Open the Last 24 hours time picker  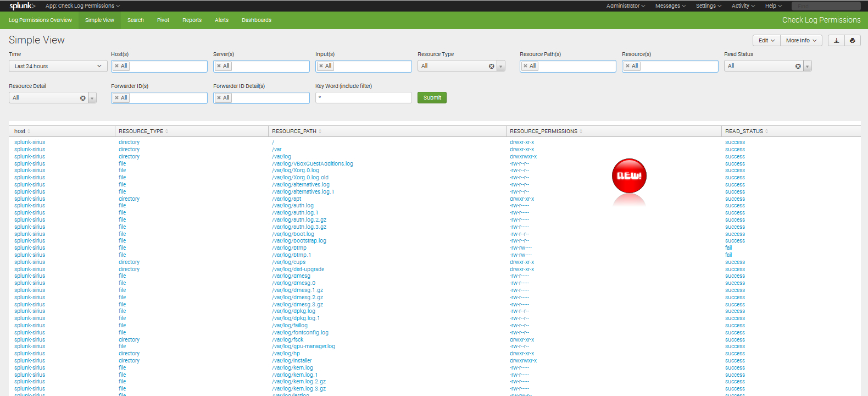pyautogui.click(x=58, y=66)
